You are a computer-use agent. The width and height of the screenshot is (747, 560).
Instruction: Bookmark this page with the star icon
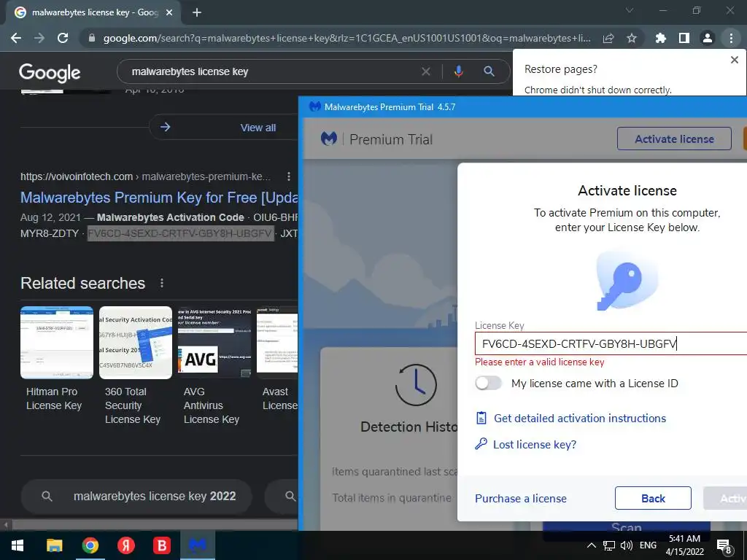click(632, 38)
